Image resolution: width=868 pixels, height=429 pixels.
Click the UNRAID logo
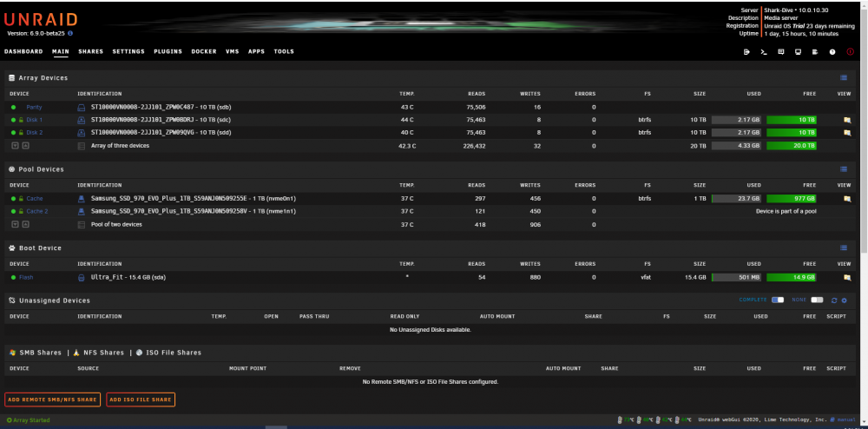pos(41,19)
